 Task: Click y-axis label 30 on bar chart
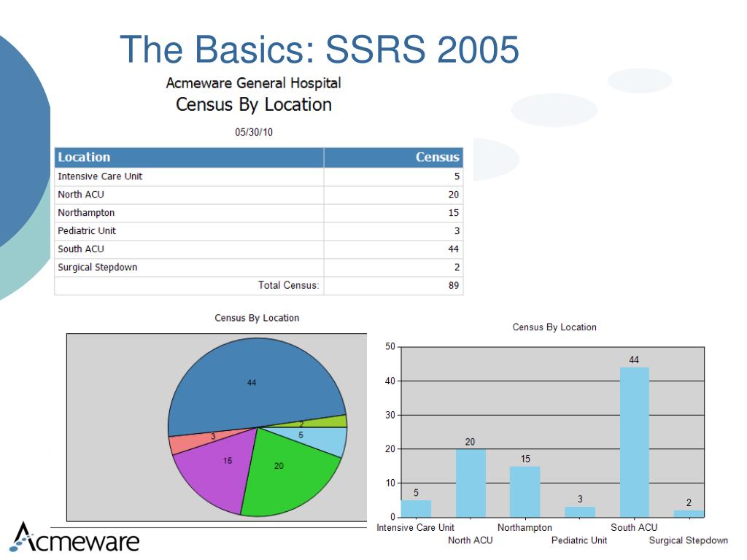pos(390,415)
